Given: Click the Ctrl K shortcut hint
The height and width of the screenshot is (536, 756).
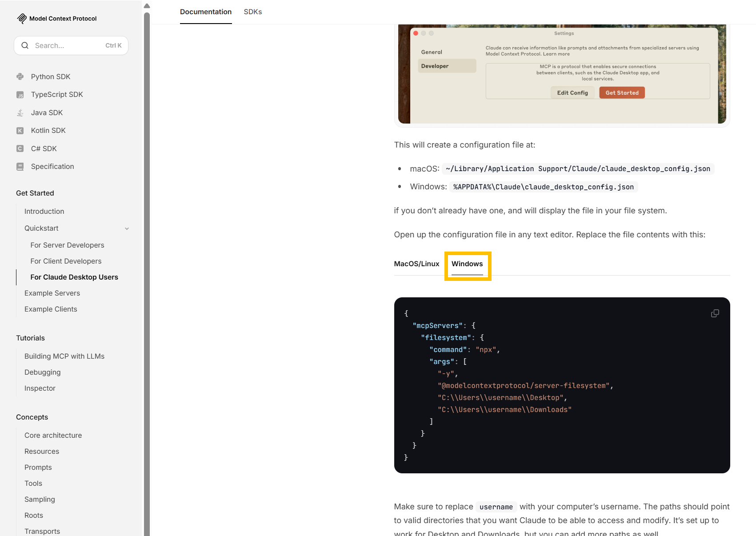Looking at the screenshot, I should pos(113,46).
